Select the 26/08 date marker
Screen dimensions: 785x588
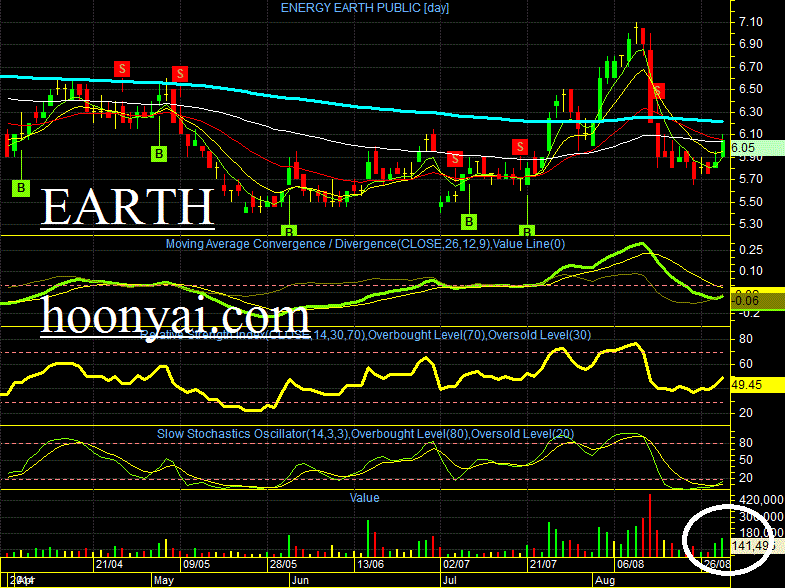coord(717,564)
